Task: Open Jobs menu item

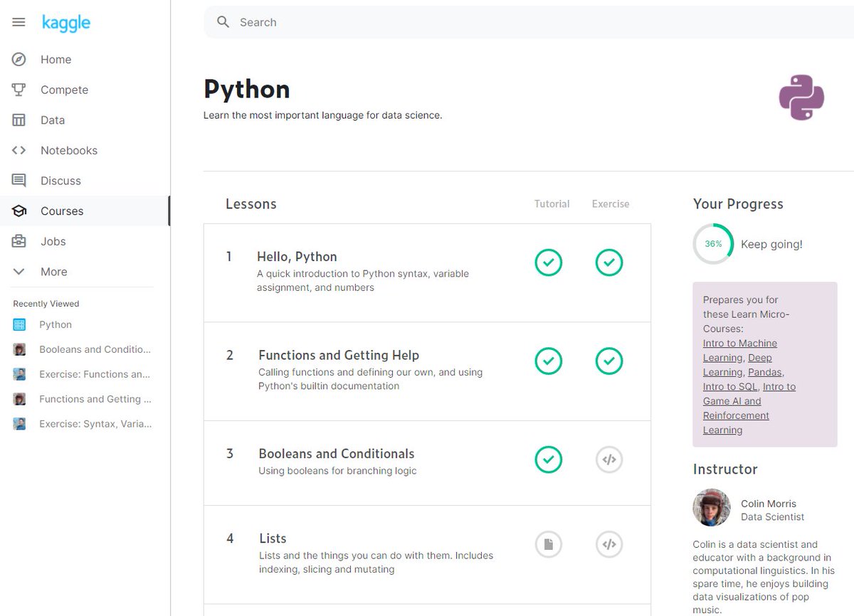Action: (x=53, y=242)
